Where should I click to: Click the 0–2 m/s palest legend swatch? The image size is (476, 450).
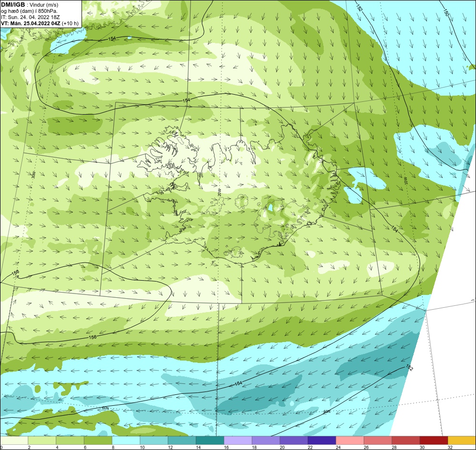tap(14, 440)
